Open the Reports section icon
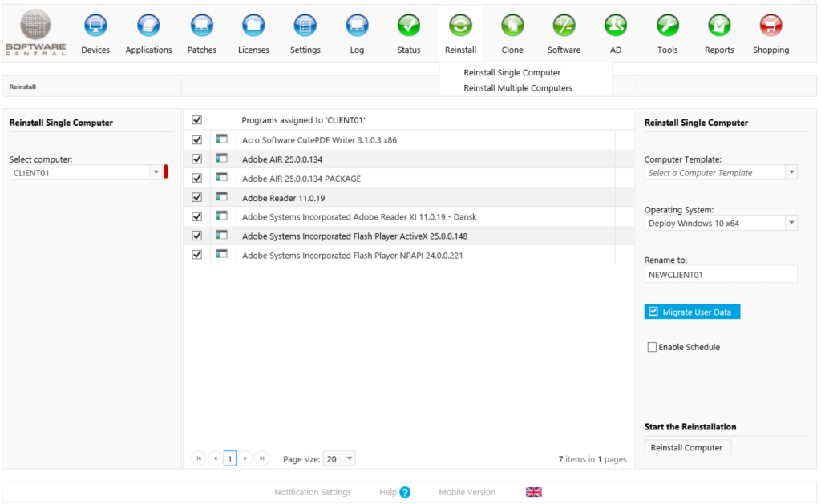821x504 pixels. pyautogui.click(x=719, y=25)
